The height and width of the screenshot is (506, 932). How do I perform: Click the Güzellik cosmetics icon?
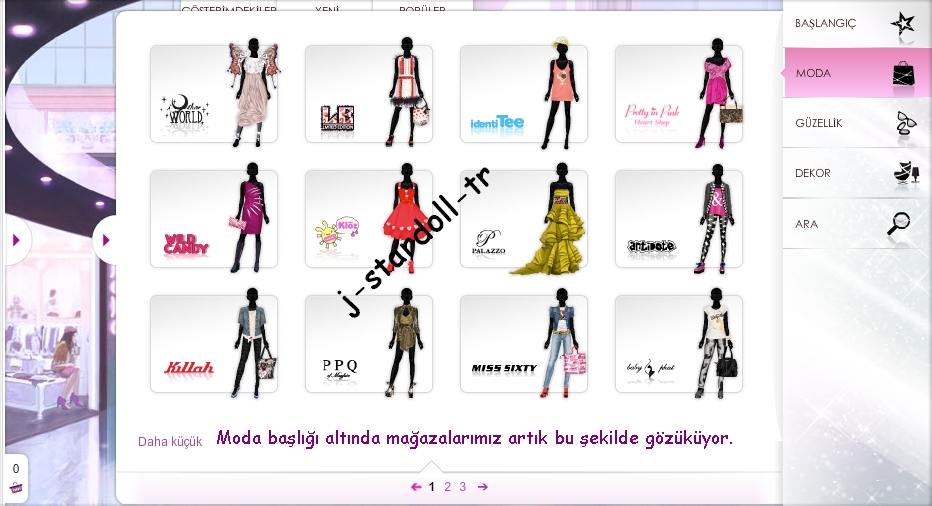(x=905, y=124)
